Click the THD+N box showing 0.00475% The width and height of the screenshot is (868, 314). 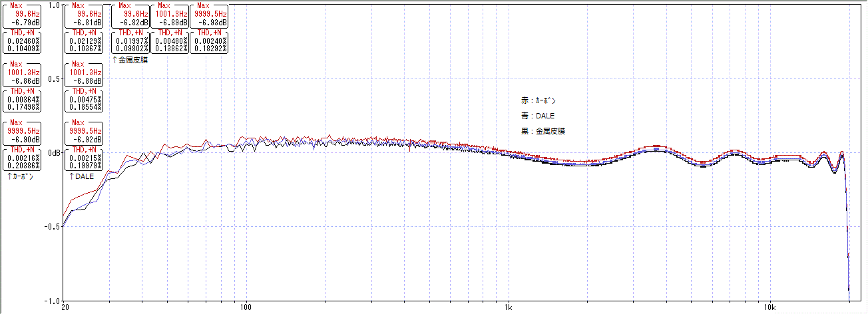tap(84, 101)
